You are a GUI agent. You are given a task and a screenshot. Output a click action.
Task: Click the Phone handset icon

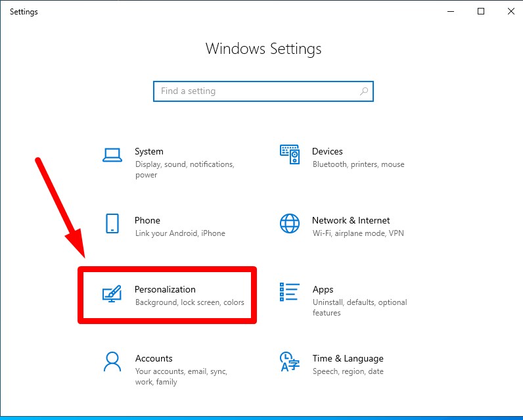click(112, 223)
